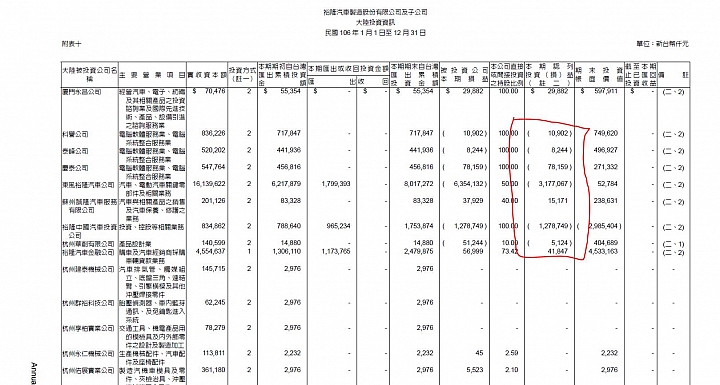Click the 附表十 label

coord(71,44)
